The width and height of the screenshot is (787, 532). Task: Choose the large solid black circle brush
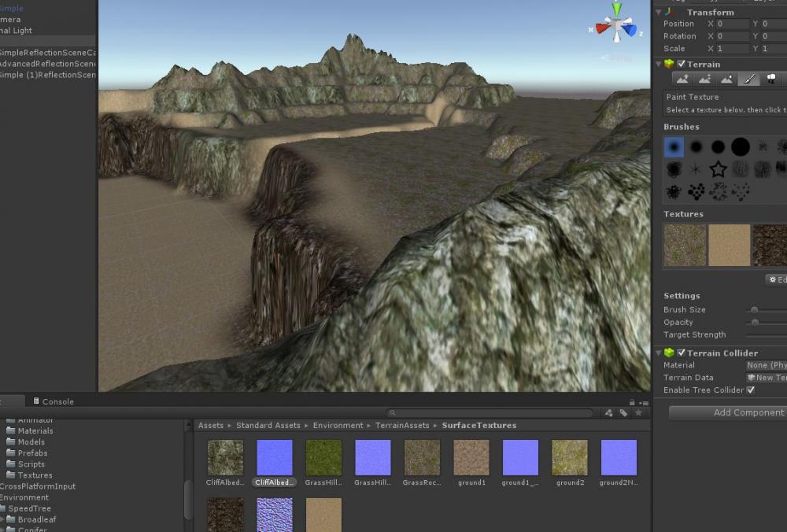741,147
